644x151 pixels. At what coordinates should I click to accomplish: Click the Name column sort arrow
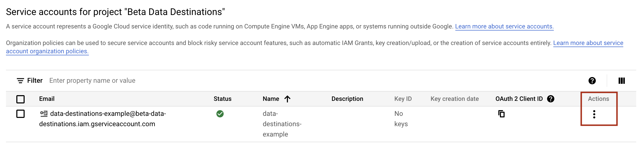tap(287, 99)
